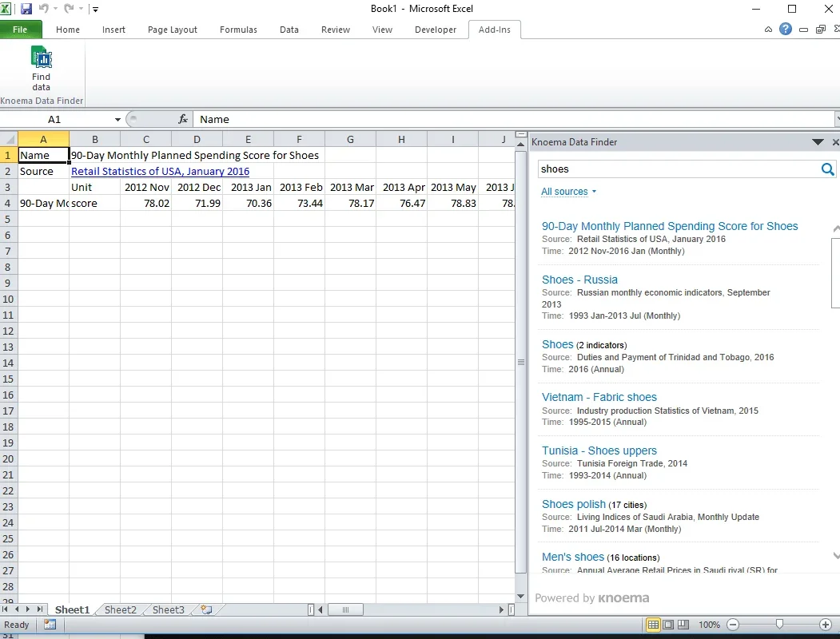Go to first sheet navigation arrow

point(5,609)
